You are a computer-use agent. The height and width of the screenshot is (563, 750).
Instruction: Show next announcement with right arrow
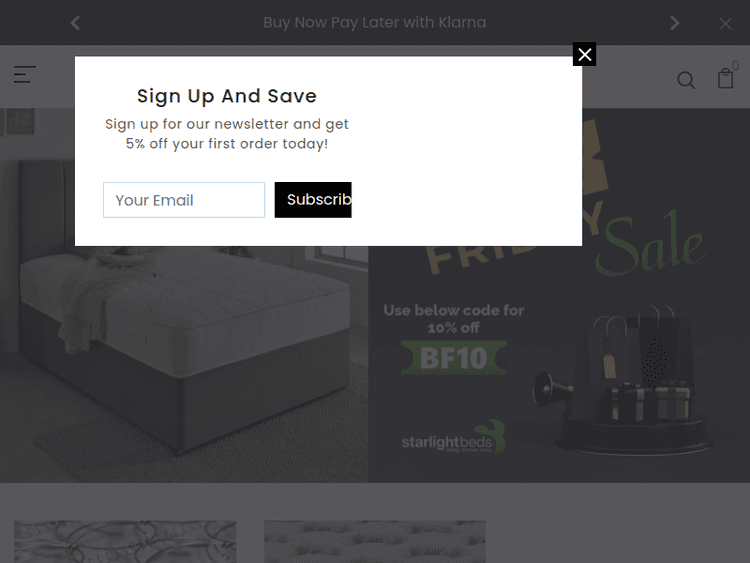click(674, 22)
